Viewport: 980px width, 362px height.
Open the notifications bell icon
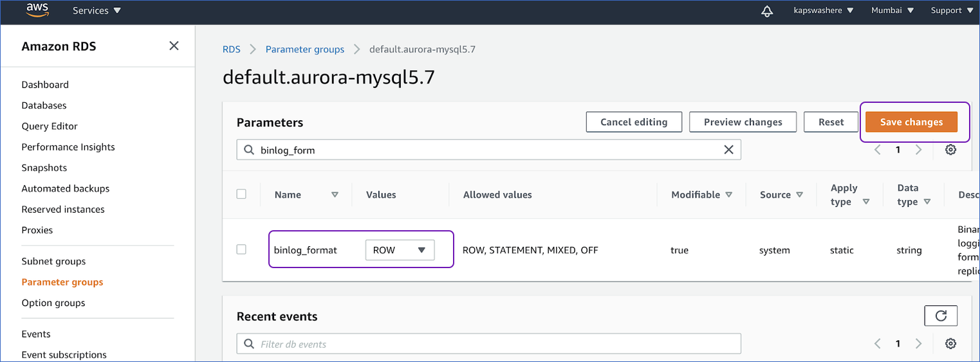pyautogui.click(x=766, y=11)
